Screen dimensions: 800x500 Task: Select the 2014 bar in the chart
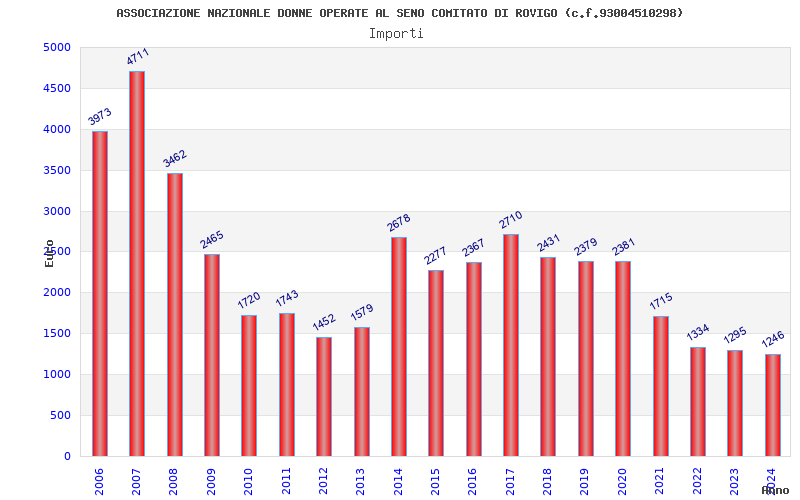pos(398,346)
